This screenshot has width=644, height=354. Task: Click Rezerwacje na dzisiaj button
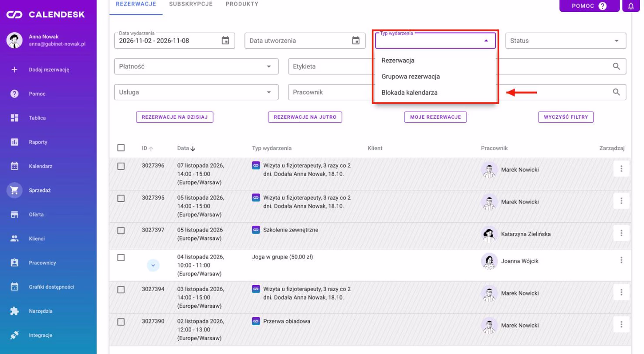pyautogui.click(x=175, y=117)
